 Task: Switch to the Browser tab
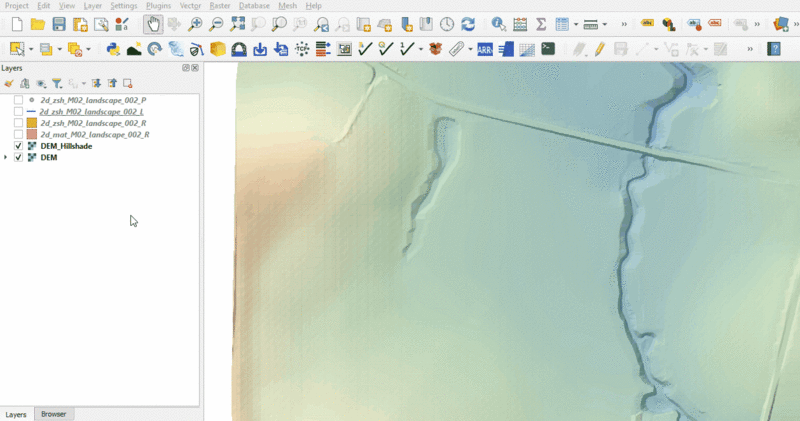[53, 414]
